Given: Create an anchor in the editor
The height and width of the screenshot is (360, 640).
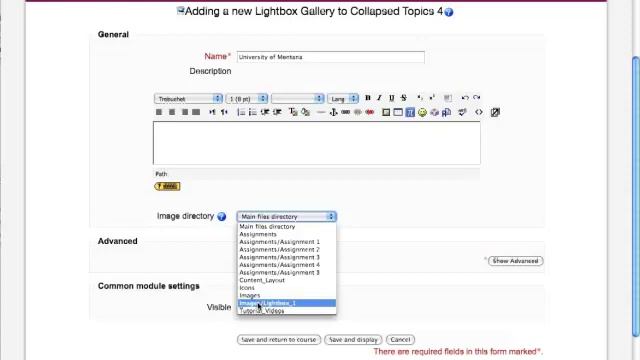Looking at the screenshot, I should (x=333, y=112).
